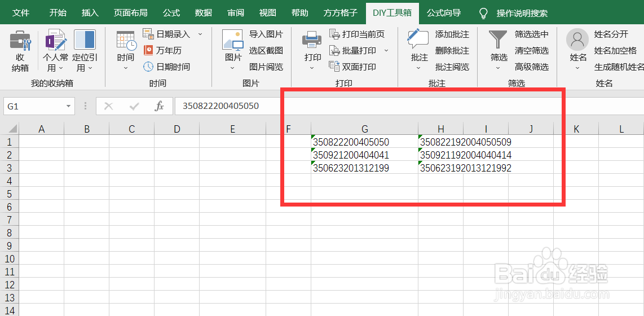Click the 筛选 funnel icon

(497, 40)
